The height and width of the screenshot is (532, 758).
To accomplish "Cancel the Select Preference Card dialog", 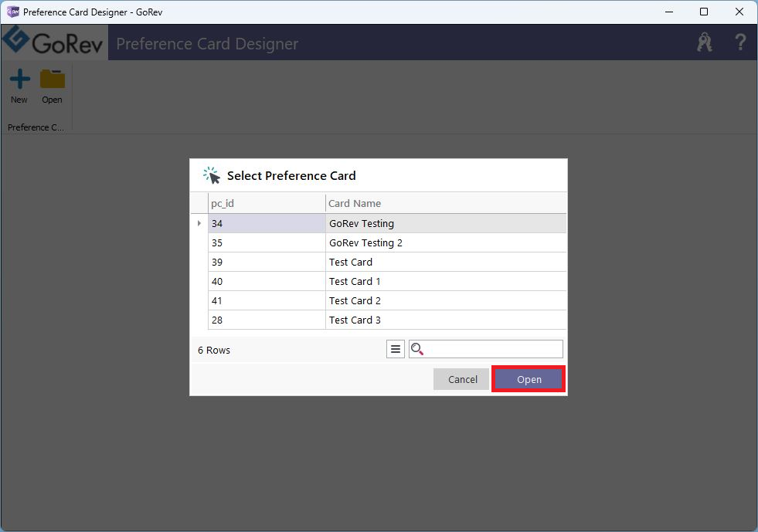I will (x=462, y=379).
